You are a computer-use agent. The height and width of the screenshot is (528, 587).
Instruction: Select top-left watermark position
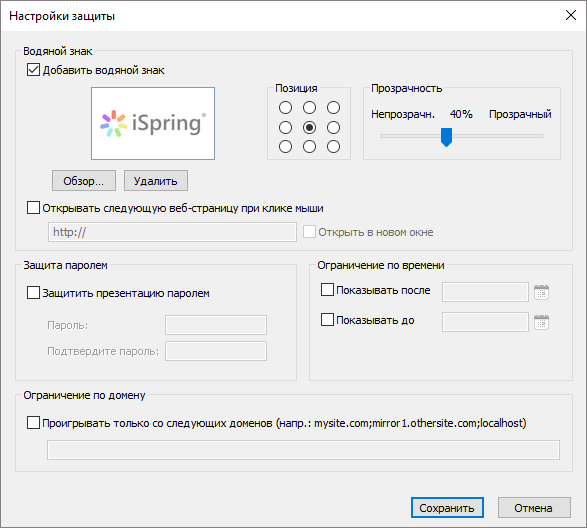[x=285, y=108]
